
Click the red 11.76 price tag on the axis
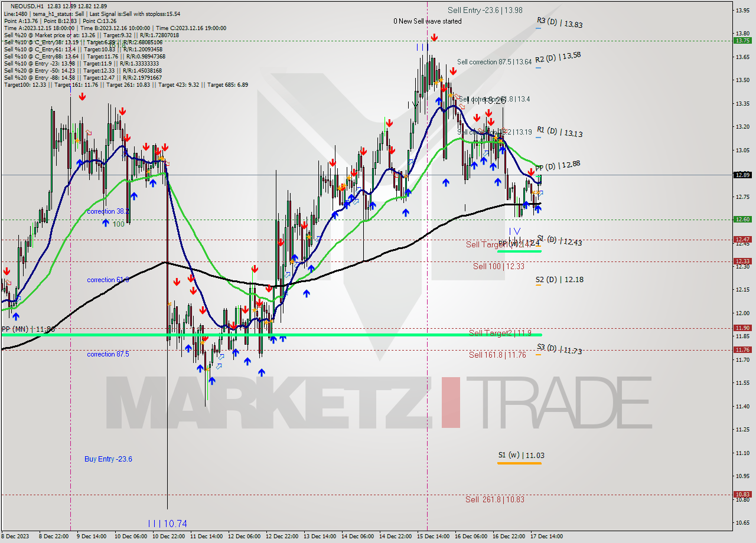tap(742, 349)
